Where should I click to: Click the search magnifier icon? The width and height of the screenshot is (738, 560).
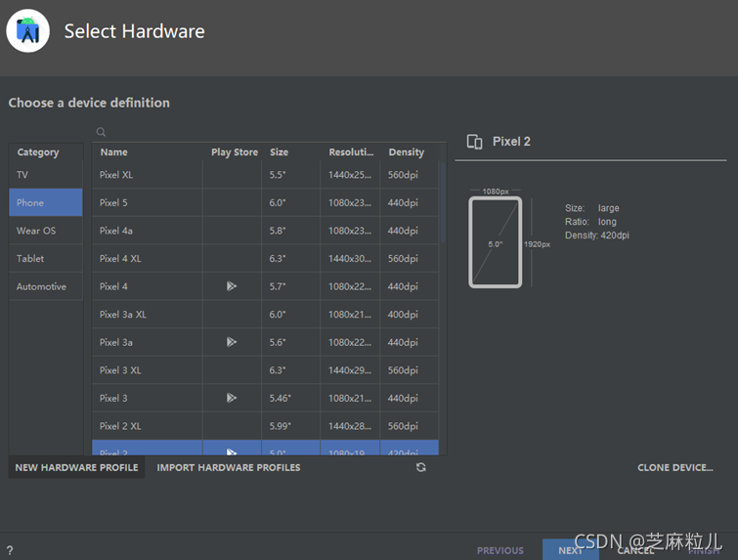click(101, 132)
